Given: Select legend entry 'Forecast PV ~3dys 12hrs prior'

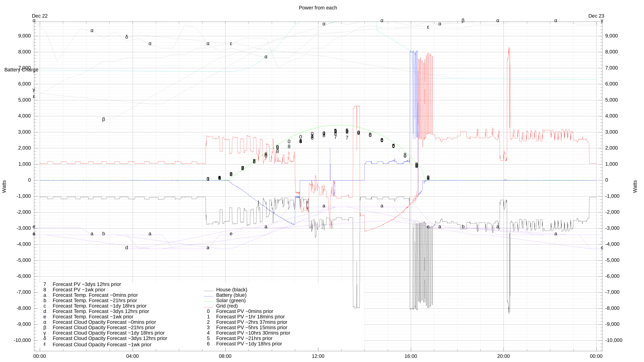Looking at the screenshot, I should [87, 284].
